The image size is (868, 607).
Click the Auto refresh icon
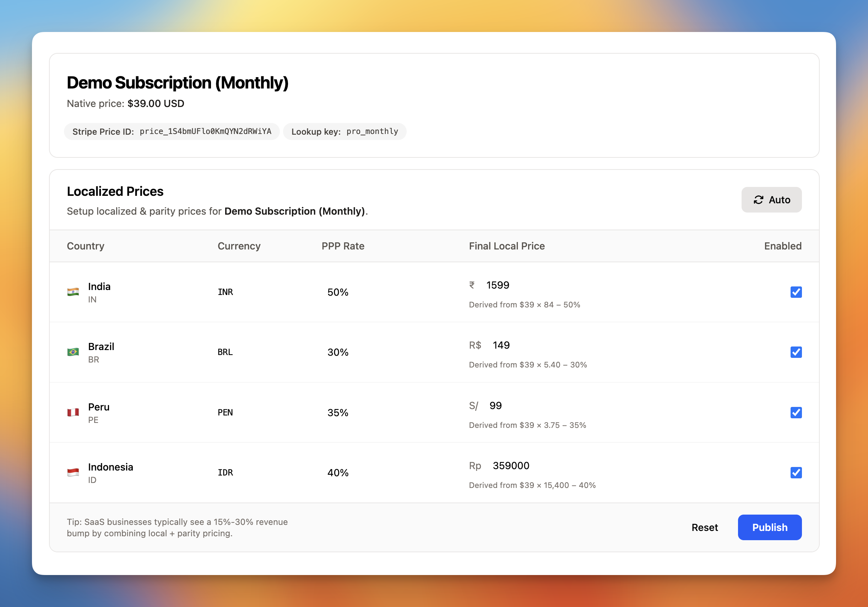758,200
